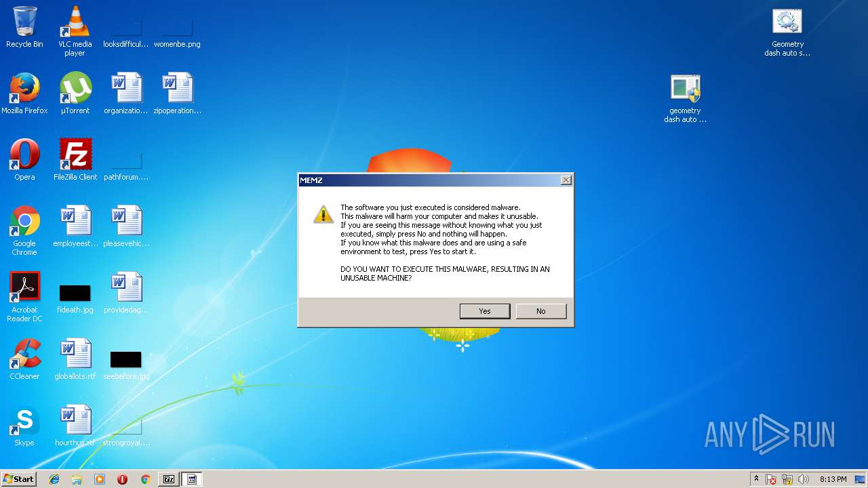Open Geometry dash auto s... gear icon
The height and width of the screenshot is (488, 868).
tap(787, 33)
